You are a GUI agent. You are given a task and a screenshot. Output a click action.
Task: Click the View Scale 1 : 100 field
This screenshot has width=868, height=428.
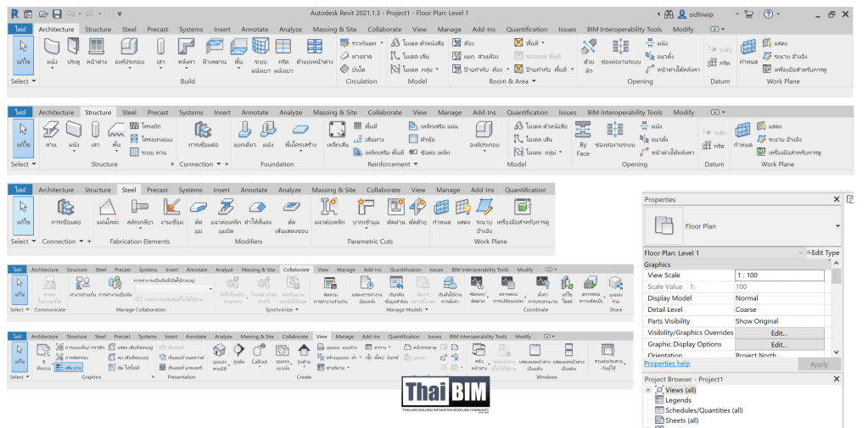(x=778, y=275)
